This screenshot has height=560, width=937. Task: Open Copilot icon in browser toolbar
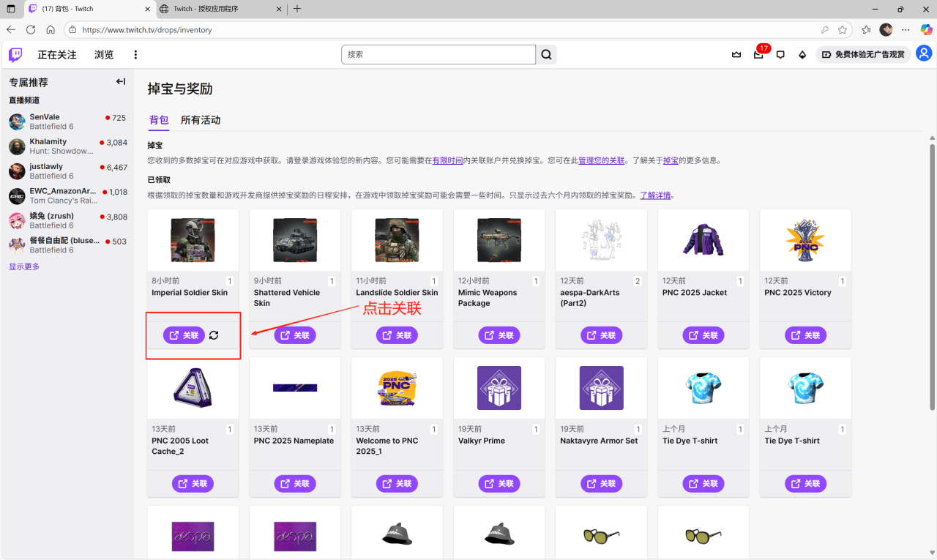[927, 30]
